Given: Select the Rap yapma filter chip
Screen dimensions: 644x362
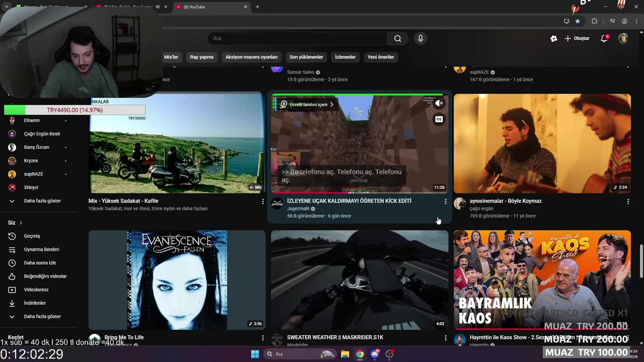Looking at the screenshot, I should tap(202, 57).
